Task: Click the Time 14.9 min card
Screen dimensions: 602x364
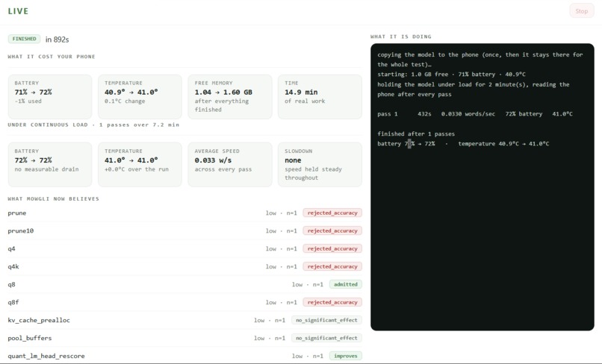Action: tap(320, 97)
